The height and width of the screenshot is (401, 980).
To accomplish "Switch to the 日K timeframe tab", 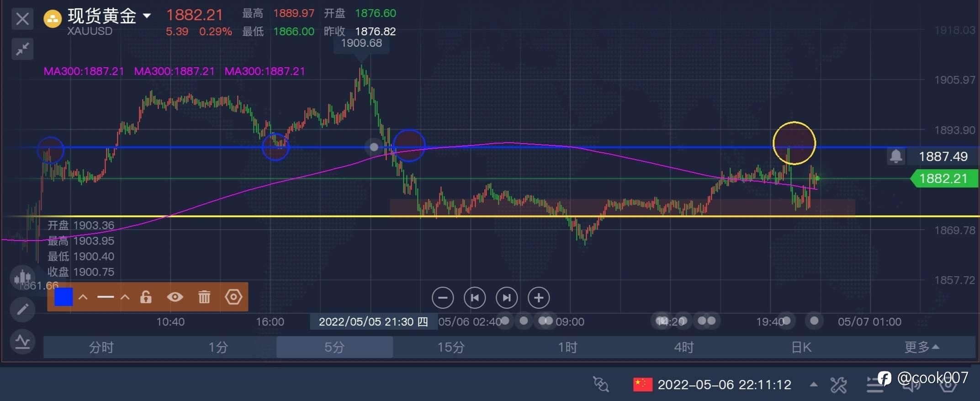I will click(801, 348).
